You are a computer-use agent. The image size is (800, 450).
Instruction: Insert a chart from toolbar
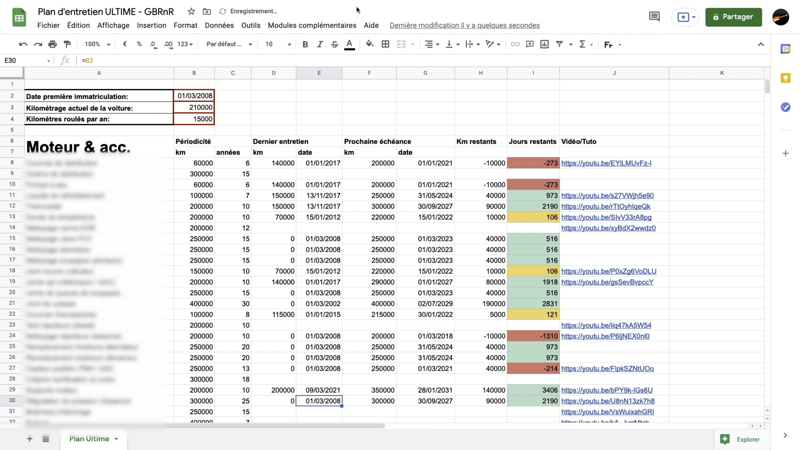pyautogui.click(x=544, y=44)
